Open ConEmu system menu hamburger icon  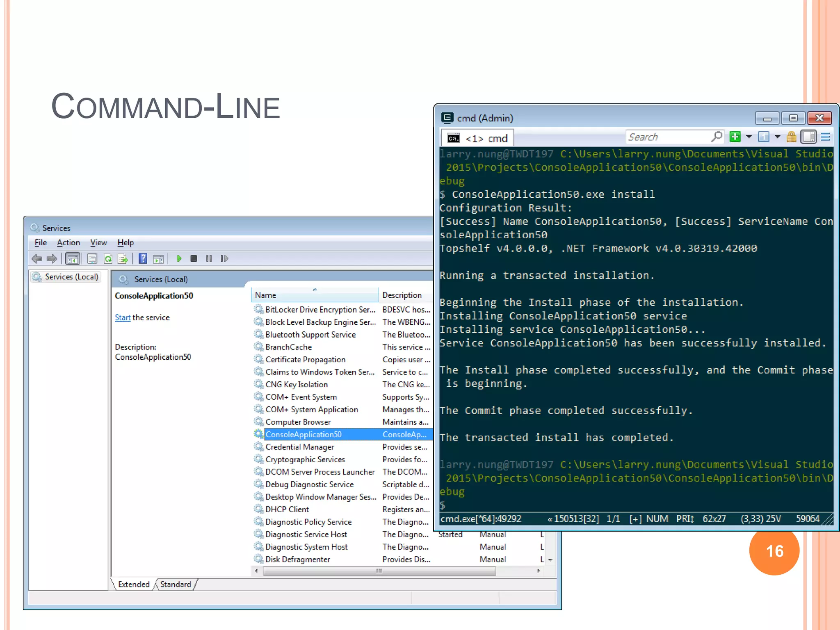[826, 137]
